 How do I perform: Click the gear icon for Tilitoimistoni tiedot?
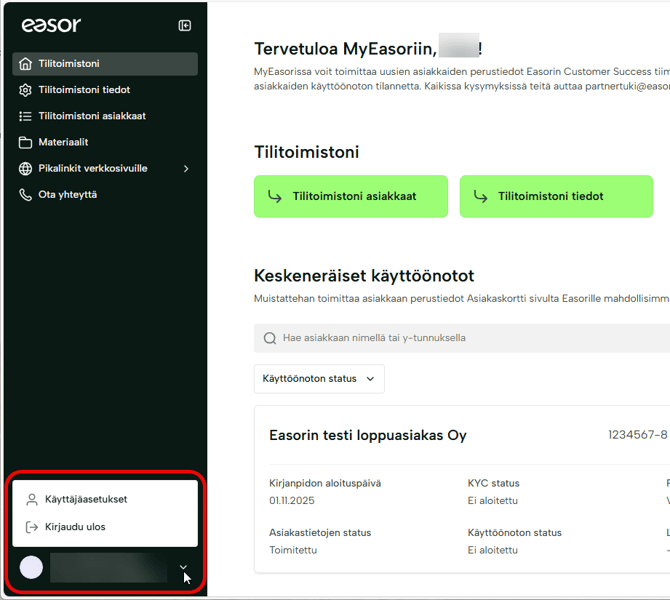pyautogui.click(x=25, y=90)
